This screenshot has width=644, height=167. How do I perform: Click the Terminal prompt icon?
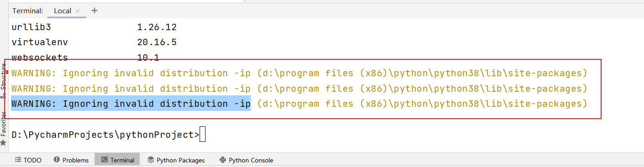tap(104, 160)
